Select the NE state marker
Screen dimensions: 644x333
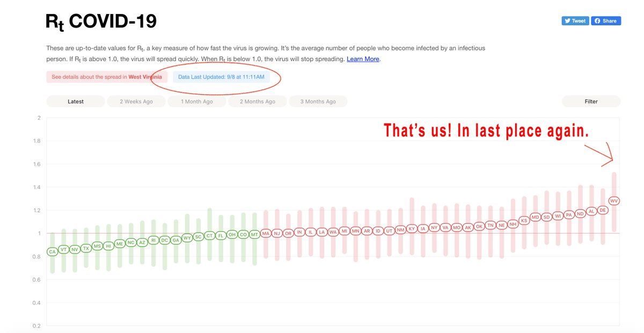click(x=502, y=225)
